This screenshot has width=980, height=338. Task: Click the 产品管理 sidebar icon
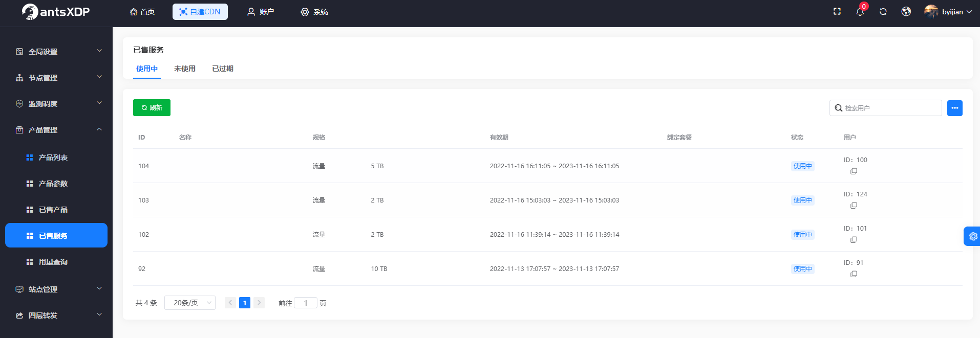(x=19, y=130)
